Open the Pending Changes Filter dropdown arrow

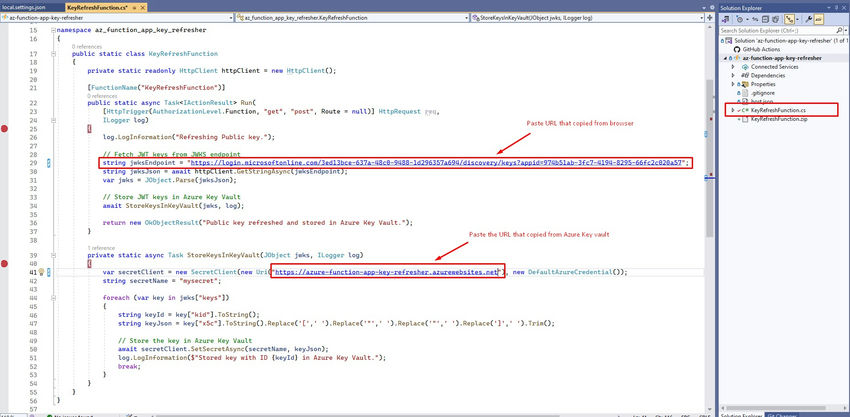(748, 20)
